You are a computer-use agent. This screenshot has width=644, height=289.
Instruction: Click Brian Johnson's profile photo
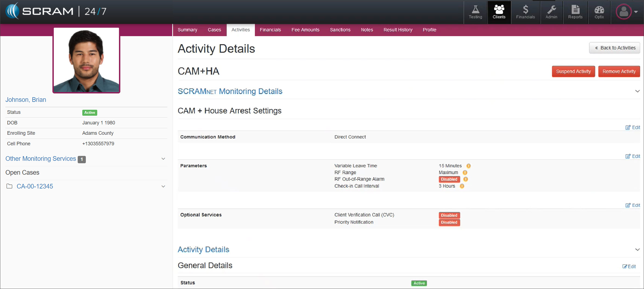pos(86,60)
